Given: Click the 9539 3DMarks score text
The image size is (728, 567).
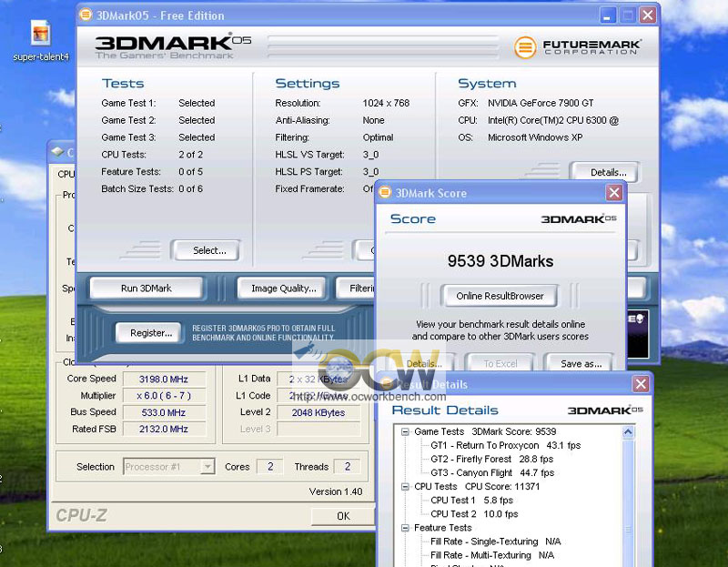Looking at the screenshot, I should coord(500,261).
